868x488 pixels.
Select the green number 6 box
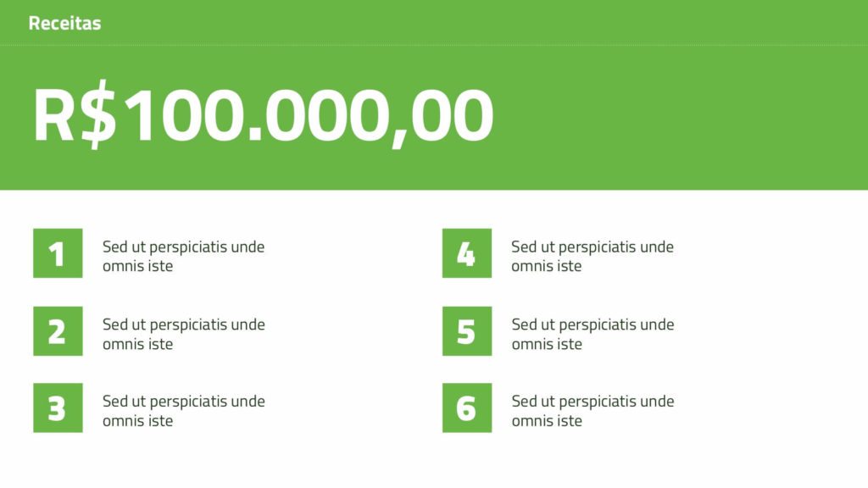pyautogui.click(x=466, y=408)
